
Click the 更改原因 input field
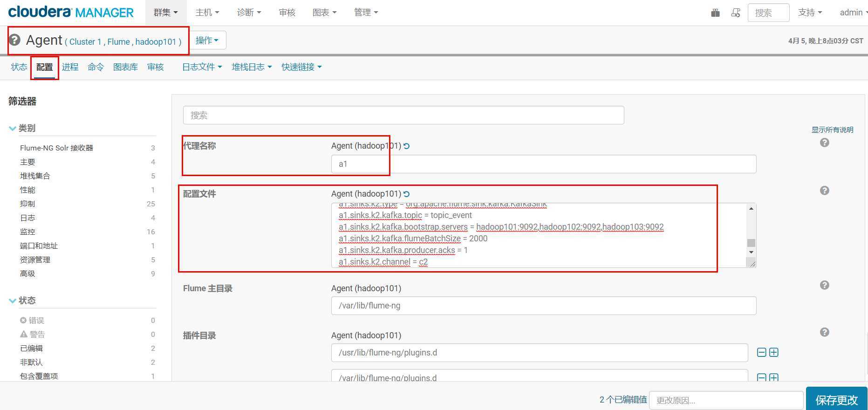tap(726, 400)
